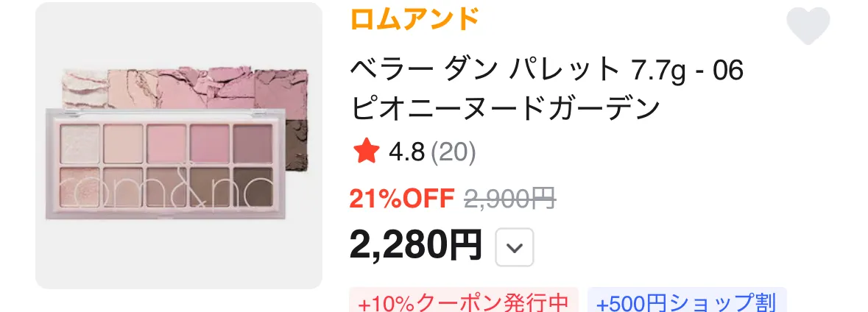Click the darkest brown shade in palette image
The height and width of the screenshot is (312, 868).
[x=253, y=186]
